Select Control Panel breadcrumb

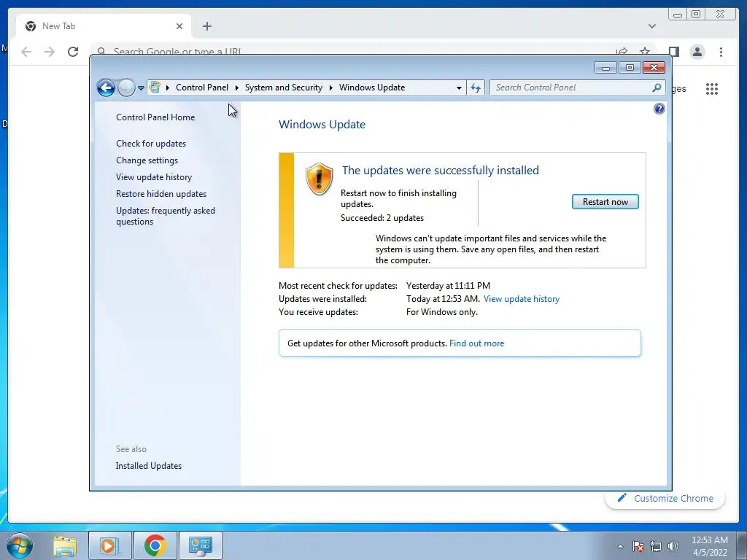tap(202, 87)
